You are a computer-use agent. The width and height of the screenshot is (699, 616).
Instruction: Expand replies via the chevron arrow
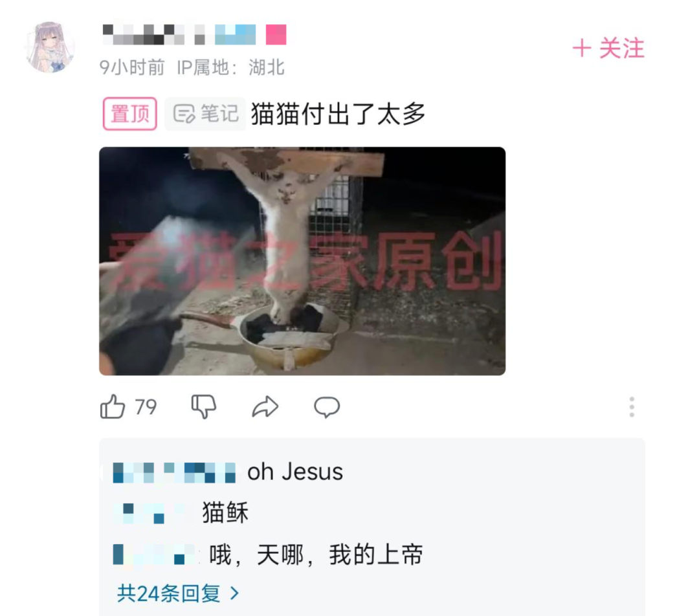click(x=234, y=593)
